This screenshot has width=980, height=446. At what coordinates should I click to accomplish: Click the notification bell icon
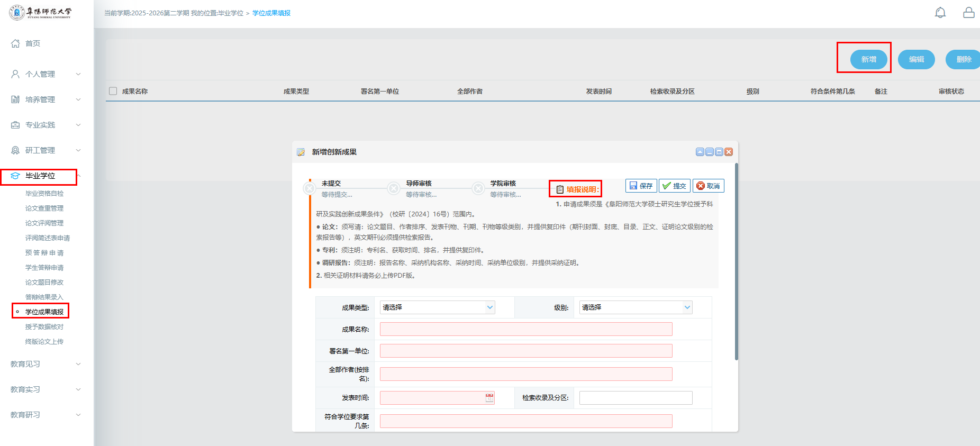point(940,13)
